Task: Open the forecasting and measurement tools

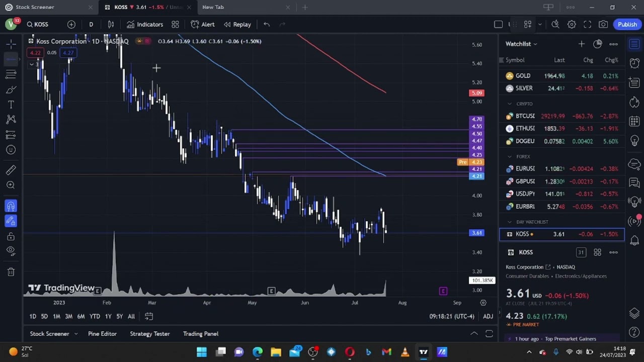Action: (11, 135)
